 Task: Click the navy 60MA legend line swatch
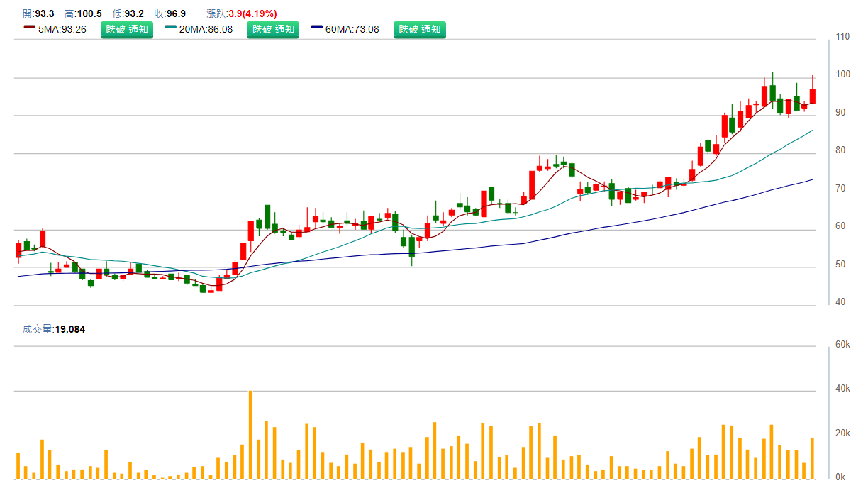click(x=317, y=29)
